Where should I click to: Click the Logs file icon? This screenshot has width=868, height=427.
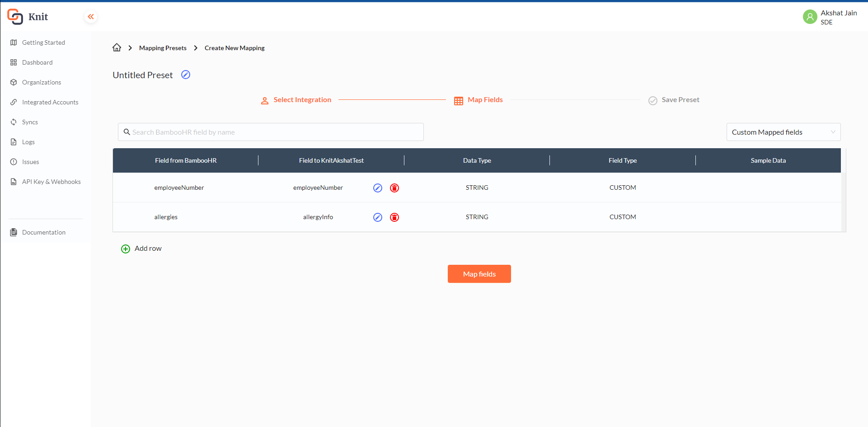14,142
